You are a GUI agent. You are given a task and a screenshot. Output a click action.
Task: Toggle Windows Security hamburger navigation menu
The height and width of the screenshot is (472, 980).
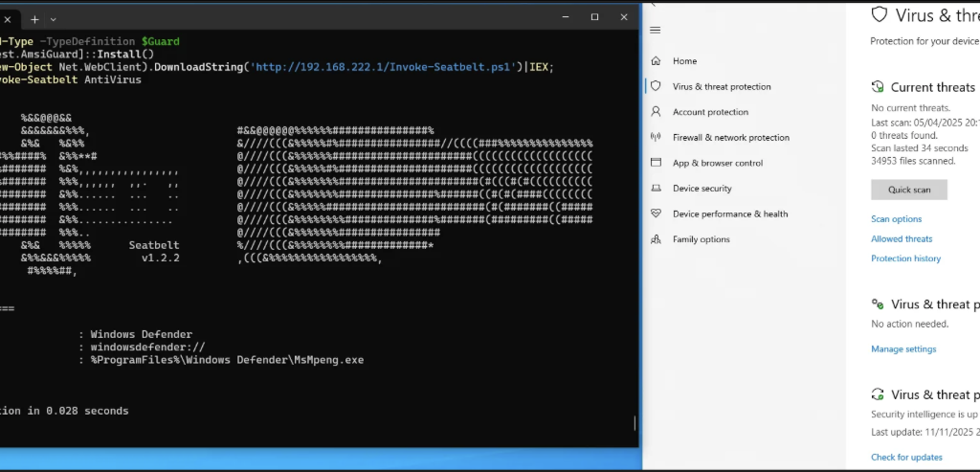point(655,30)
